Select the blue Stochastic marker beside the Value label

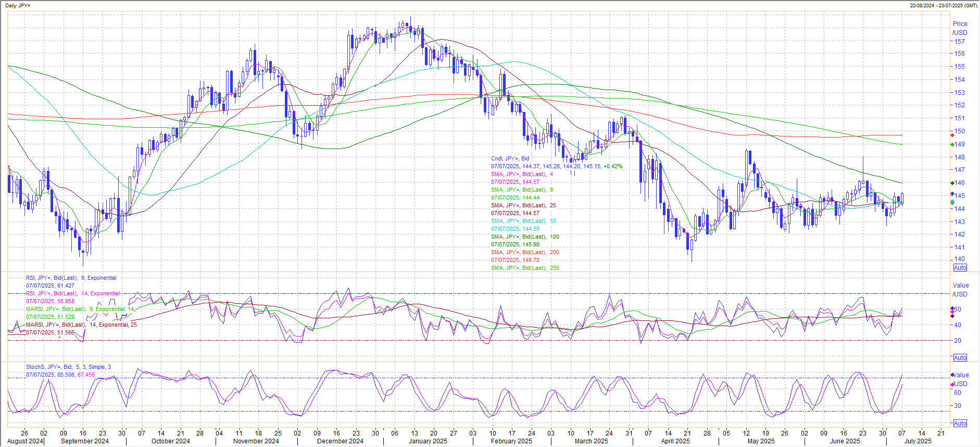[952, 375]
